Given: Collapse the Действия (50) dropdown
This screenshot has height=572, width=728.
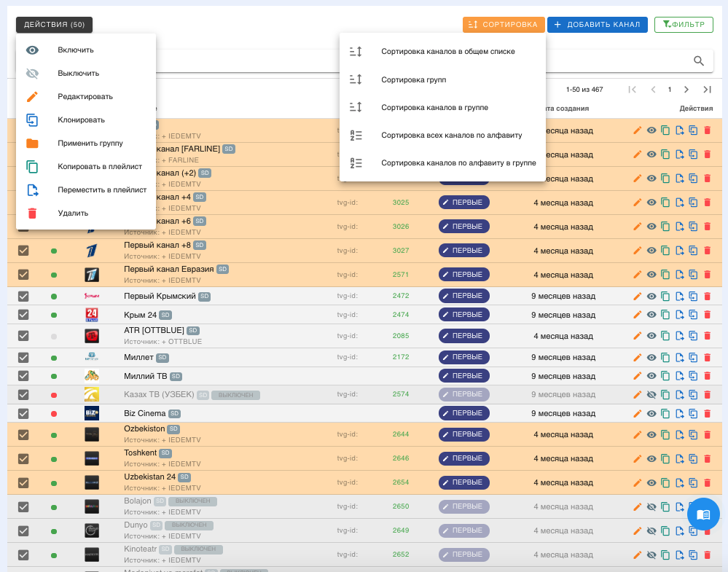Looking at the screenshot, I should pyautogui.click(x=54, y=25).
